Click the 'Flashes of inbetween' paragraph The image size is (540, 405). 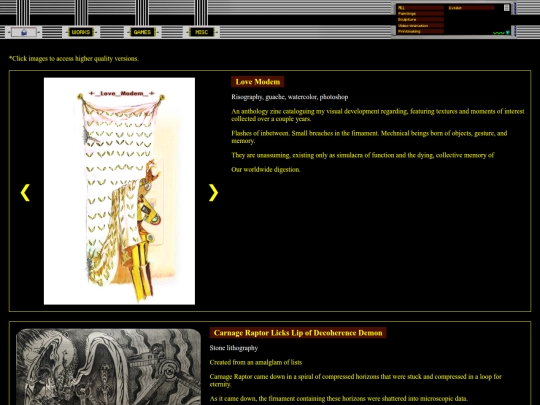[369, 137]
